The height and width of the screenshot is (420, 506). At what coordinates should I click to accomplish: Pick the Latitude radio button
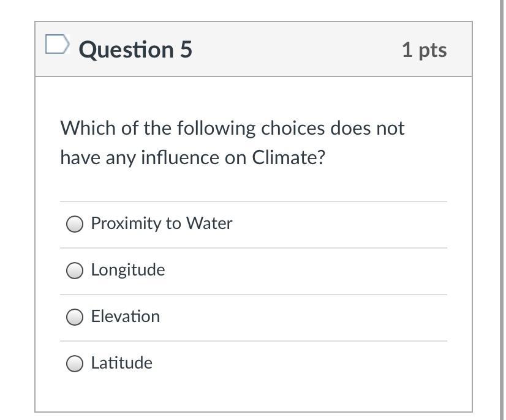pos(75,364)
